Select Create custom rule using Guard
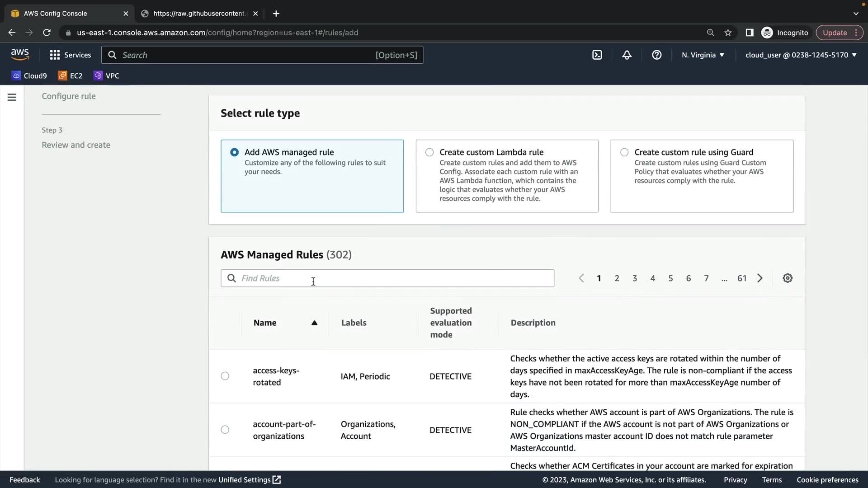The width and height of the screenshot is (868, 488). [624, 153]
